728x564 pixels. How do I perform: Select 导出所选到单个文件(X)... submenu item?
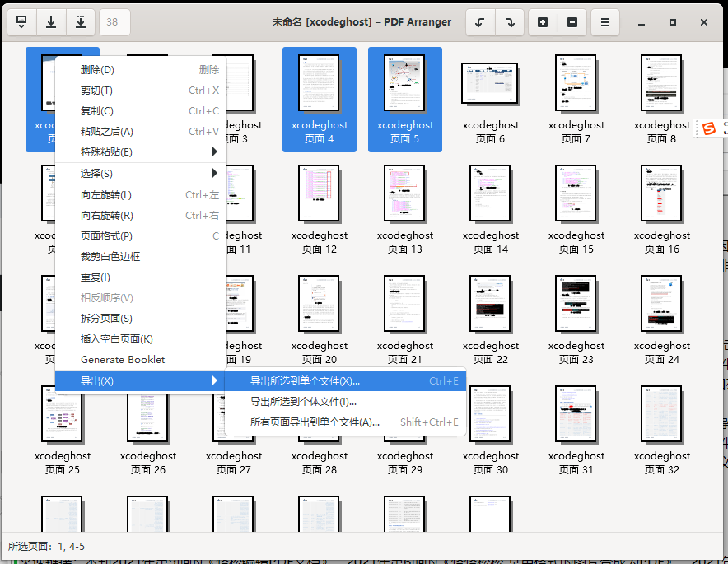pyautogui.click(x=345, y=381)
